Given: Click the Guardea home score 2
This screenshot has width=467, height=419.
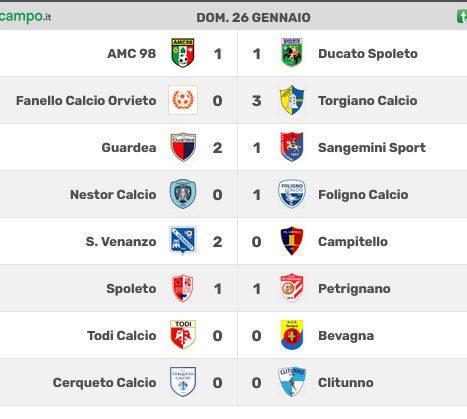Looking at the screenshot, I should point(217,148).
